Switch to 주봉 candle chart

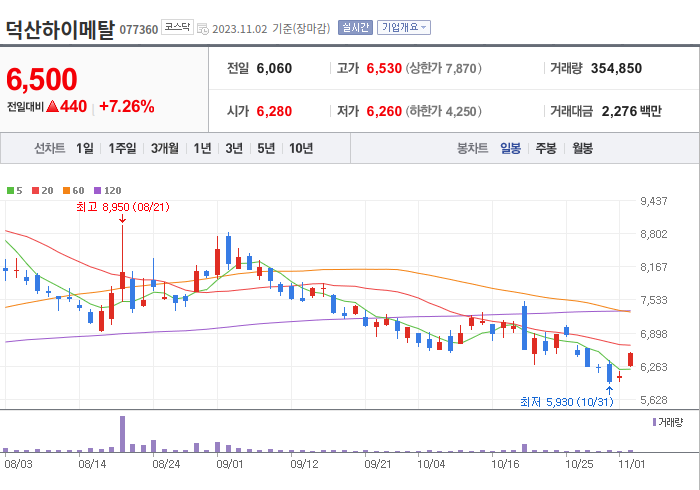click(546, 148)
